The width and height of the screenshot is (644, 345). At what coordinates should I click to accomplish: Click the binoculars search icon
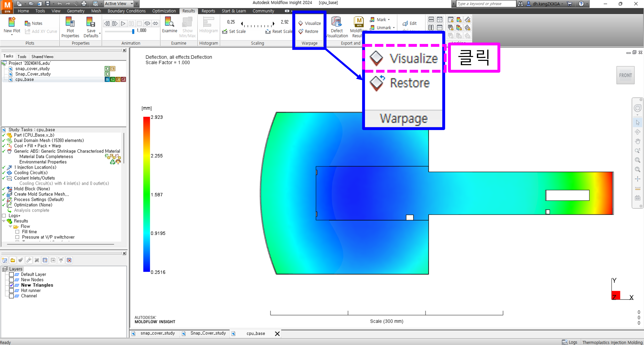tap(520, 4)
